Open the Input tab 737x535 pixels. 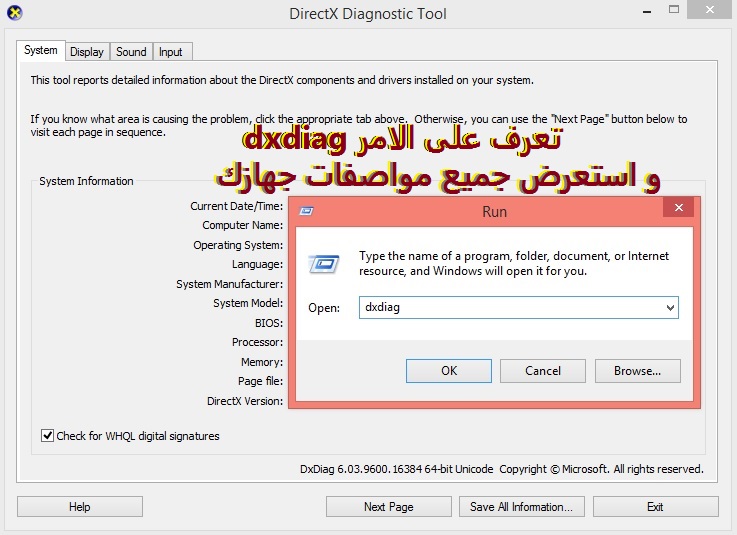170,52
